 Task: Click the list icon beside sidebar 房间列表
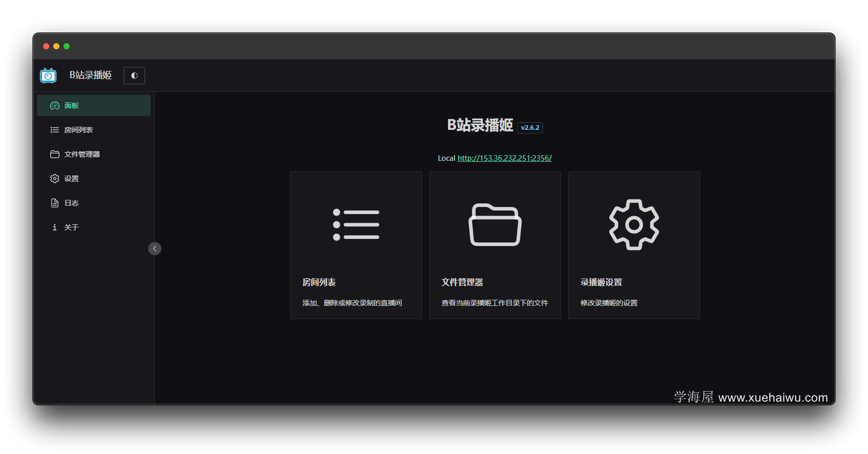(x=55, y=130)
